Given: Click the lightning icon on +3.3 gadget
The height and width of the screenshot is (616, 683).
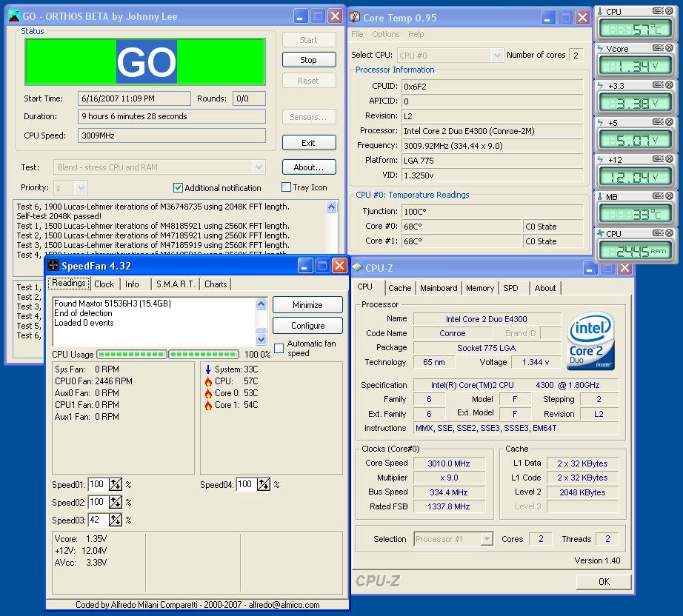Looking at the screenshot, I should tap(600, 85).
